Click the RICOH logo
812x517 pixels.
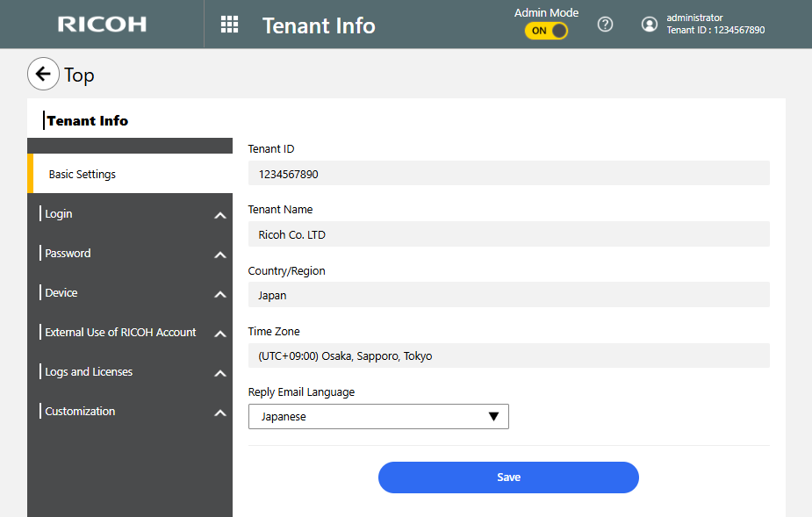(x=102, y=25)
